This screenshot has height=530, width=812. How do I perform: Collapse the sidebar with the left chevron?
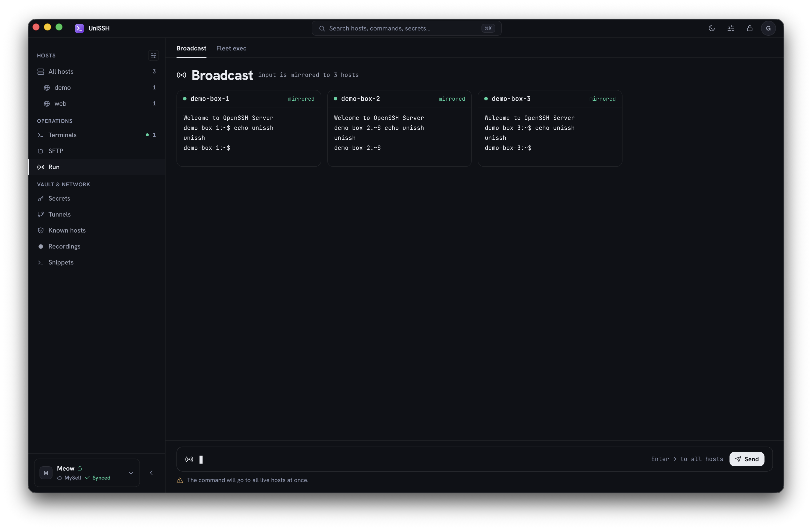151,473
